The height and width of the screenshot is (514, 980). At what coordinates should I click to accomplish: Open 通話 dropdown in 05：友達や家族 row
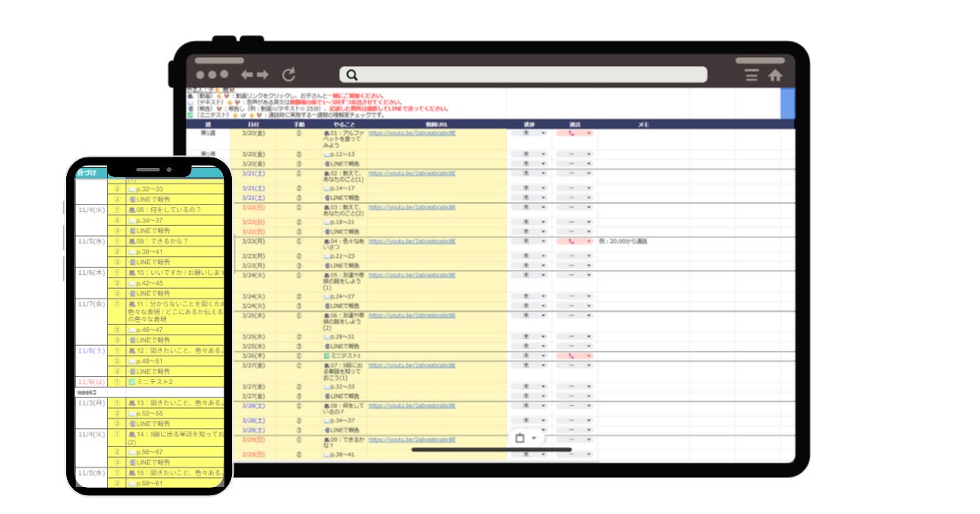[575, 275]
